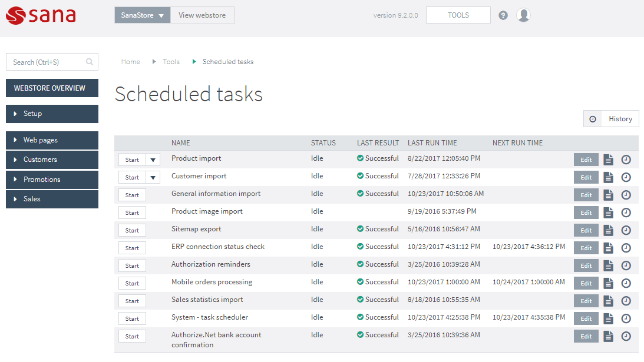Click the user profile icon

pyautogui.click(x=523, y=15)
